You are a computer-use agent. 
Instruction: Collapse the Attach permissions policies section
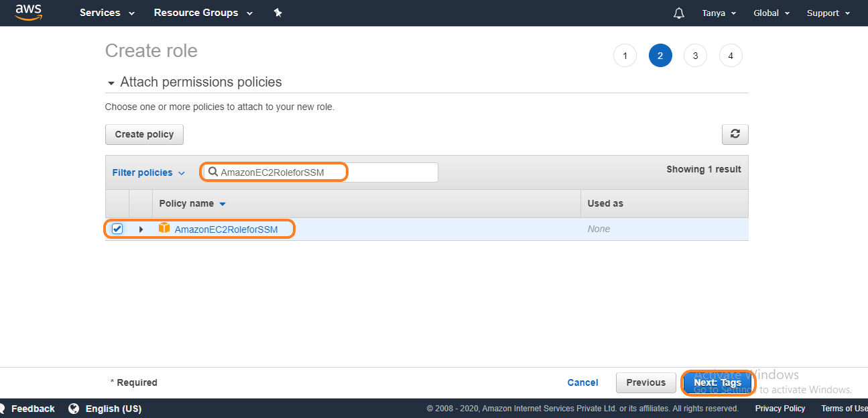111,83
